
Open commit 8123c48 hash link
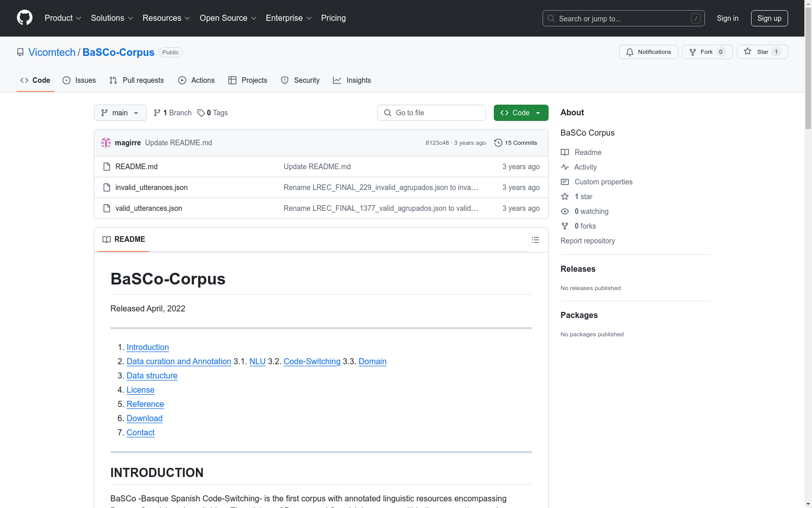[437, 143]
